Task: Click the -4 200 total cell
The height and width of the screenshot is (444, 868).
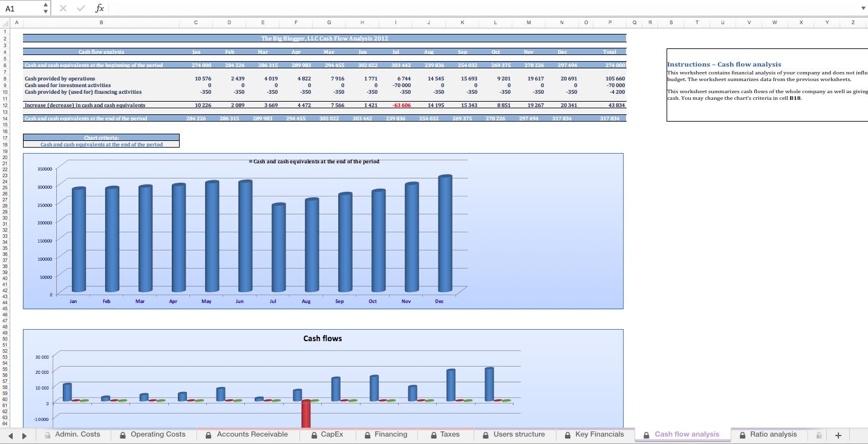Action: (617, 92)
